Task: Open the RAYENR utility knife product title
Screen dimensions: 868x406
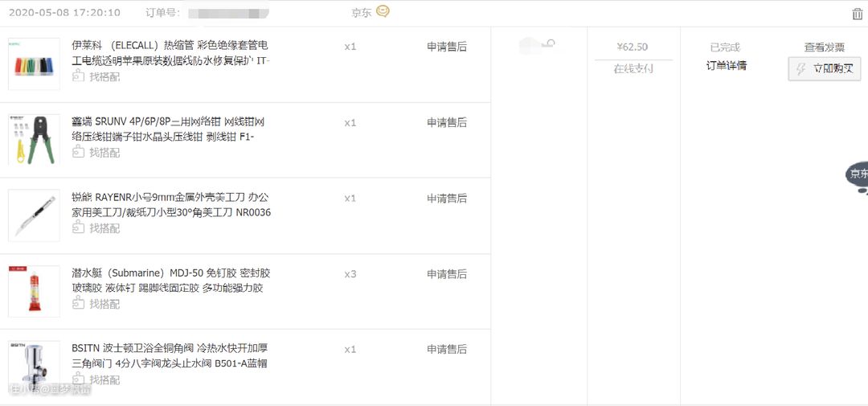Action: click(171, 205)
